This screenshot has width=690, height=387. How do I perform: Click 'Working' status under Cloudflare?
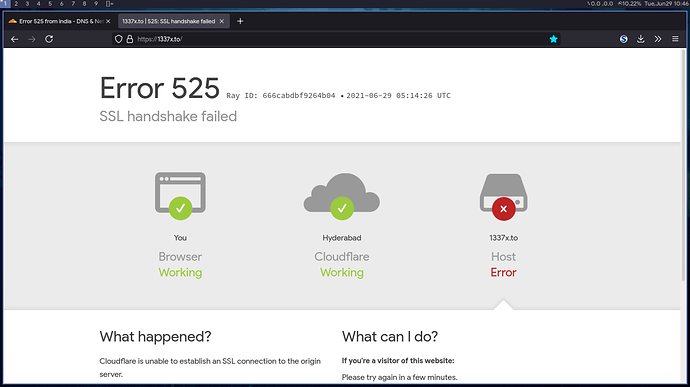coord(342,273)
